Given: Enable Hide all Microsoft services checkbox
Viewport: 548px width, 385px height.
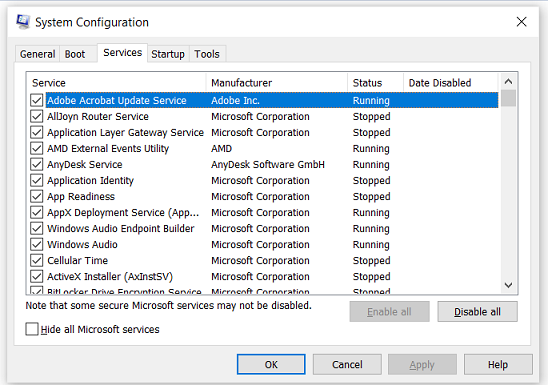Looking at the screenshot, I should [32, 329].
